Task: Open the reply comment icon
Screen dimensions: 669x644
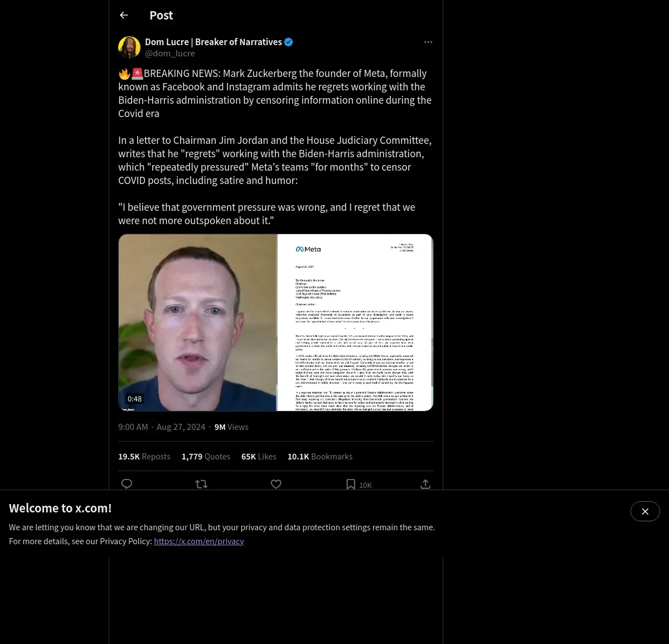Action: click(127, 484)
